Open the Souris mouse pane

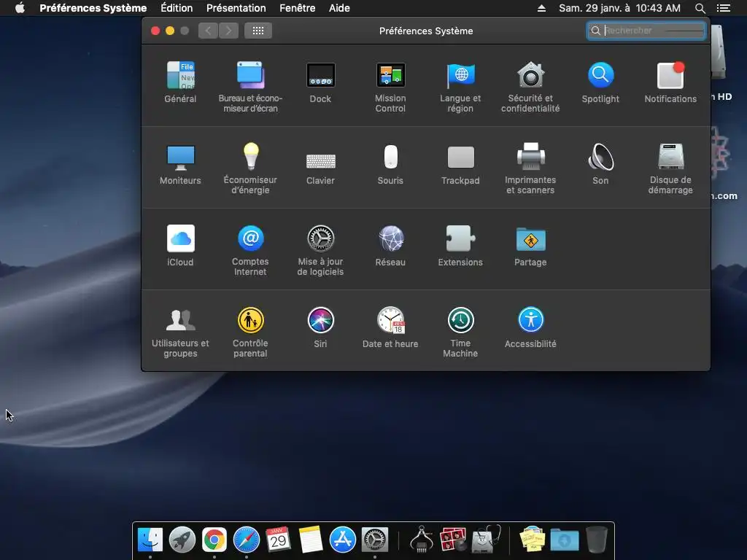[390, 164]
